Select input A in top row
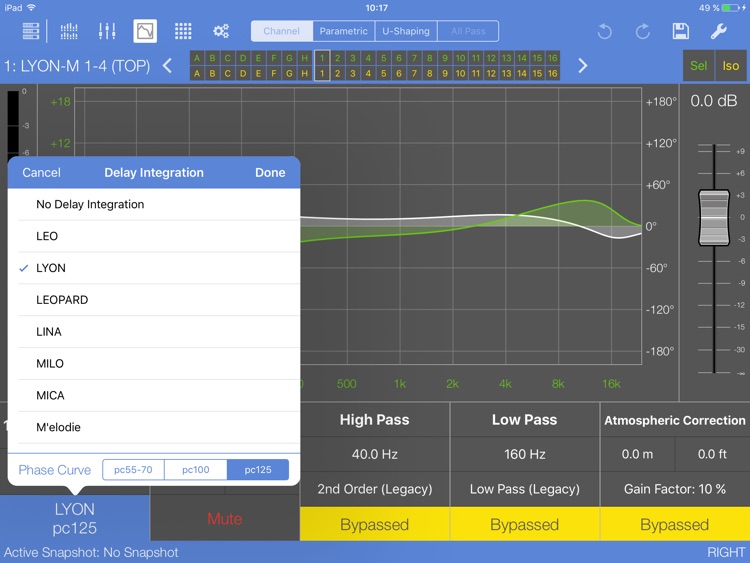The height and width of the screenshot is (563, 750). pos(197,58)
